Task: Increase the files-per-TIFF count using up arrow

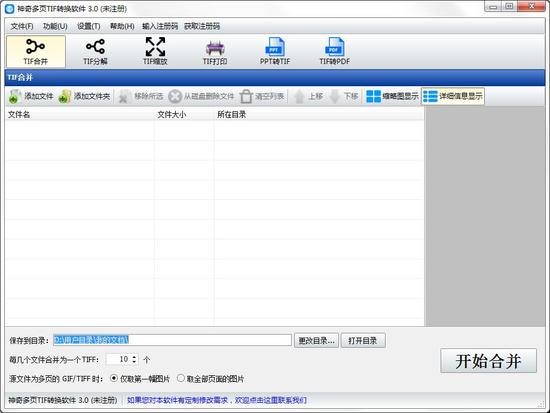Action: tap(134, 357)
